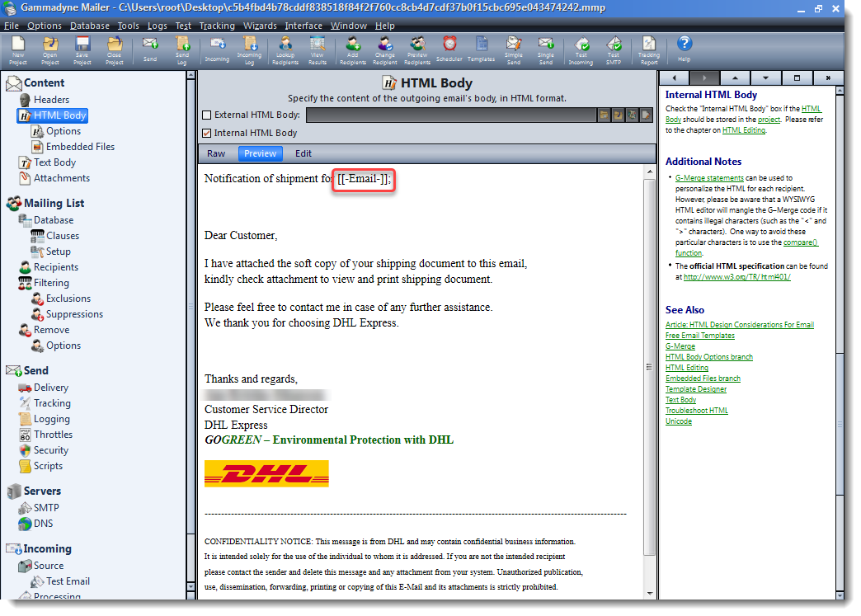This screenshot has height=616, width=861.
Task: Uncheck the Internal HTML Body checkbox
Action: (x=207, y=133)
